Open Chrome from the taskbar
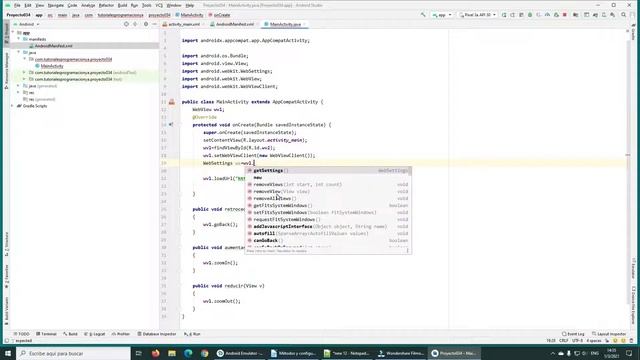 point(204,353)
